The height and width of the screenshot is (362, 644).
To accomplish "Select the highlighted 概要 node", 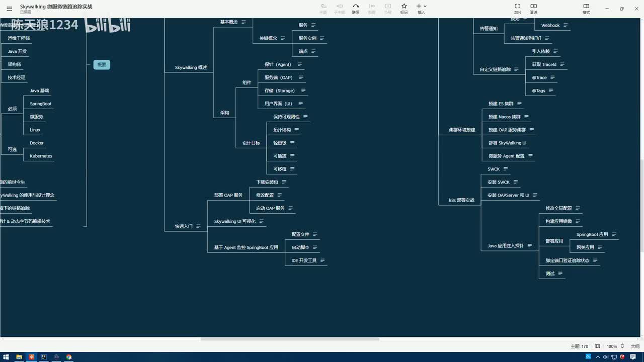I will (102, 64).
